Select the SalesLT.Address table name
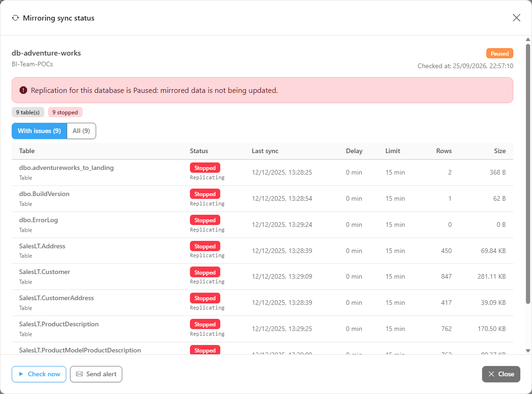The height and width of the screenshot is (394, 532). [42, 246]
